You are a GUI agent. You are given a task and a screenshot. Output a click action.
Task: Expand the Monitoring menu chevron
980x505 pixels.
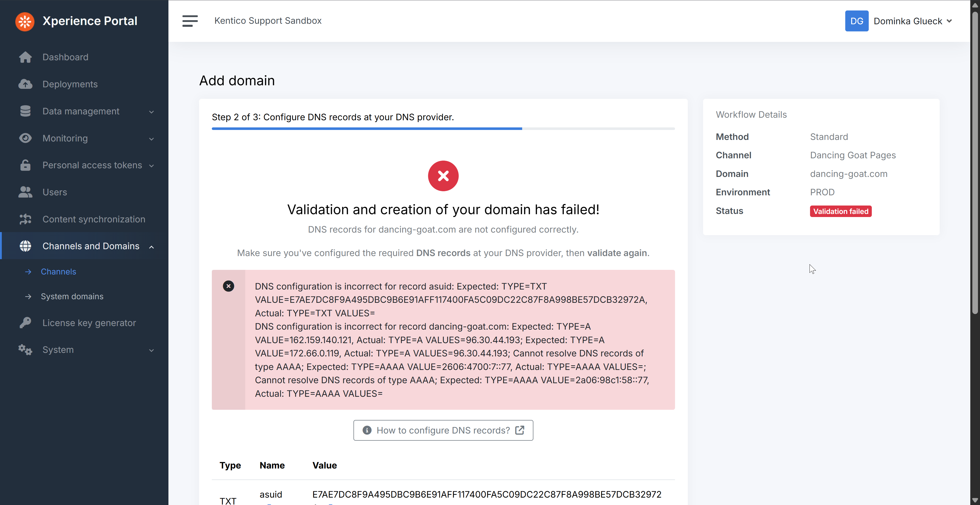tap(151, 139)
